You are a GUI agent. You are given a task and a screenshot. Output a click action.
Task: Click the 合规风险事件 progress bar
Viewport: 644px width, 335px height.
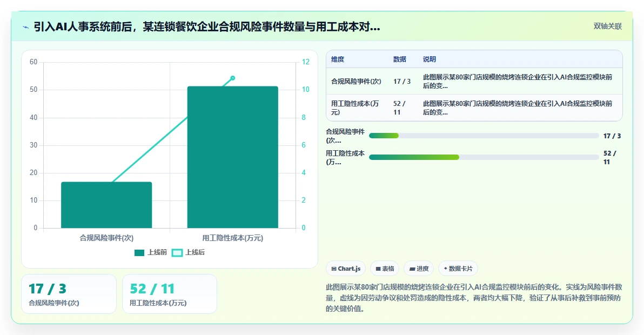tap(484, 136)
